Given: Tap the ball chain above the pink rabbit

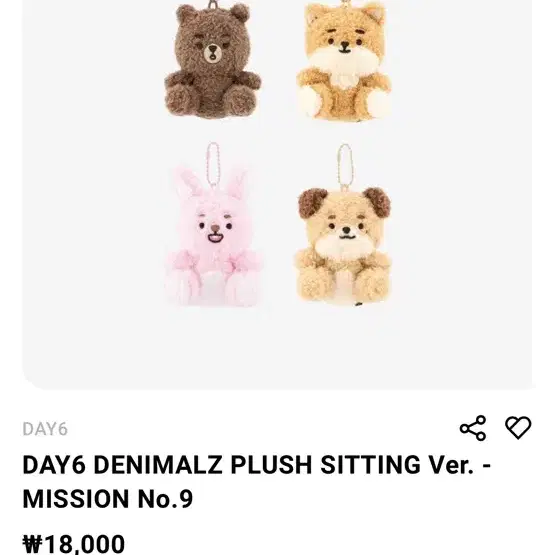Looking at the screenshot, I should pyautogui.click(x=213, y=164).
